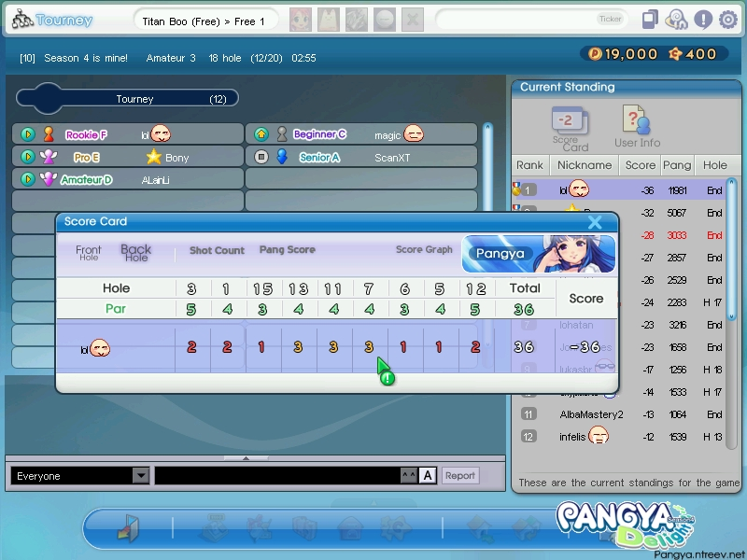This screenshot has width=747, height=560.
Task: Click the green play icon beside Amateur D
Action: pyautogui.click(x=28, y=179)
